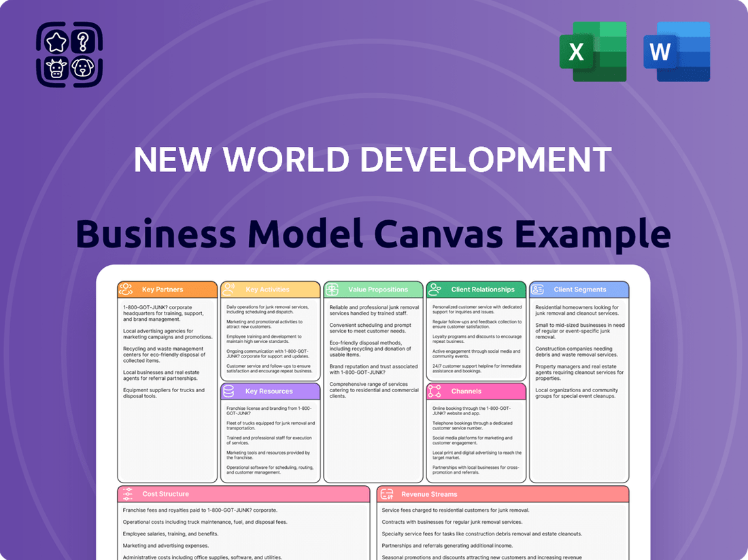The image size is (748, 560).
Task: Click the Client Segments blue header bar
Action: [579, 289]
